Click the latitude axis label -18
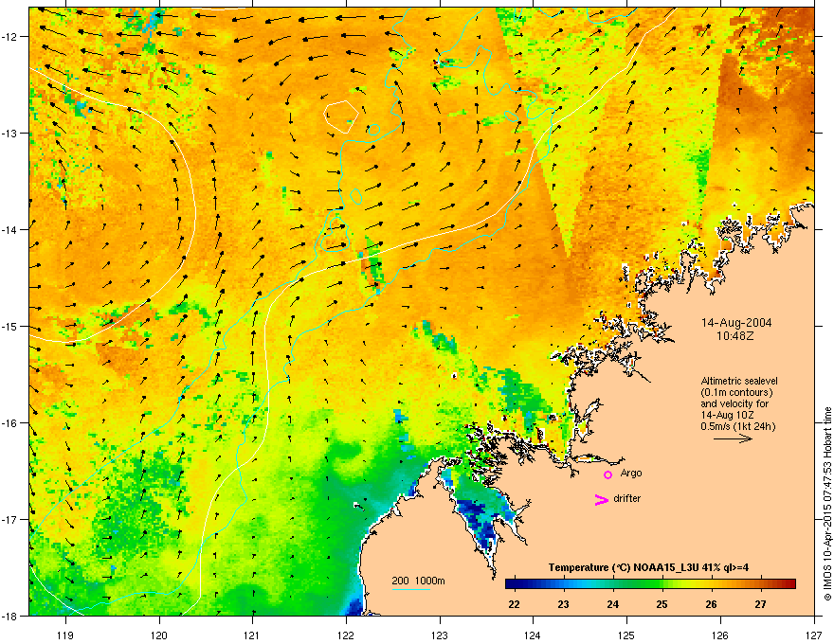 coord(10,616)
